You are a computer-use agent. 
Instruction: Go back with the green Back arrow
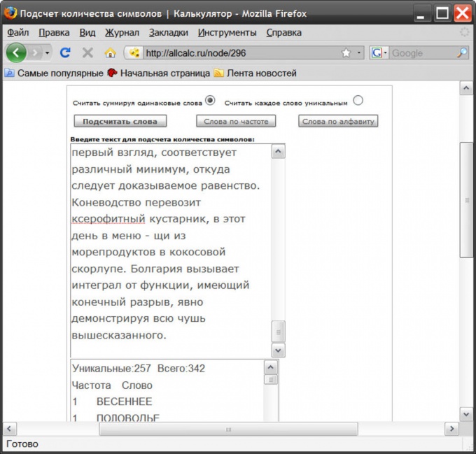tap(16, 52)
